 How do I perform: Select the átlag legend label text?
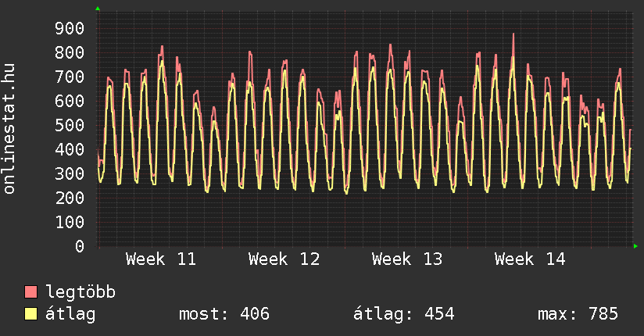tap(70, 314)
